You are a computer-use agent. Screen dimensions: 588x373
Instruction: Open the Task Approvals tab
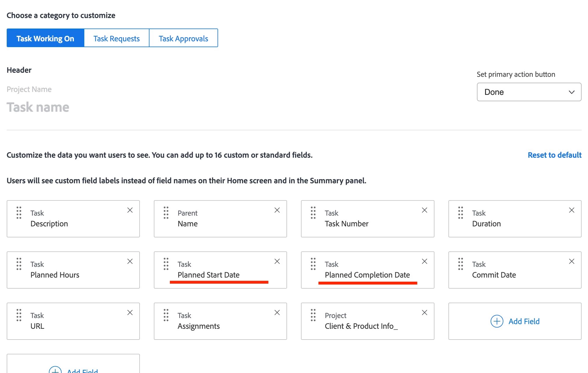pyautogui.click(x=183, y=38)
